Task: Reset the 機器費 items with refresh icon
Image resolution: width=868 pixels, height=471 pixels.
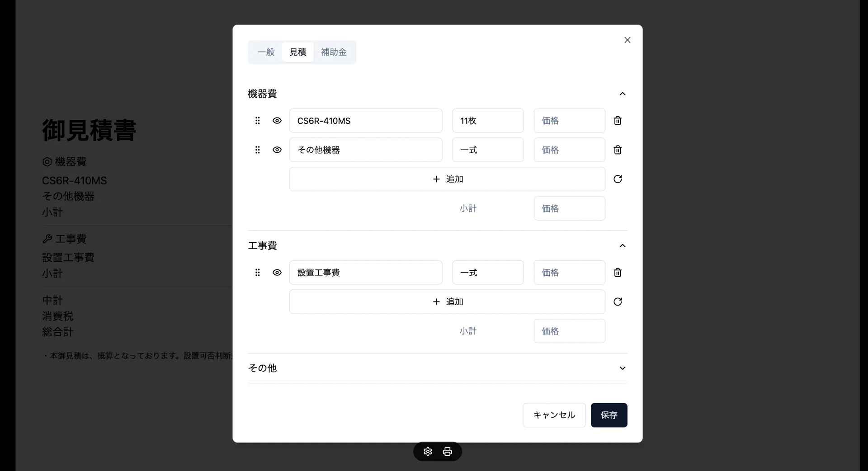Action: click(x=618, y=179)
